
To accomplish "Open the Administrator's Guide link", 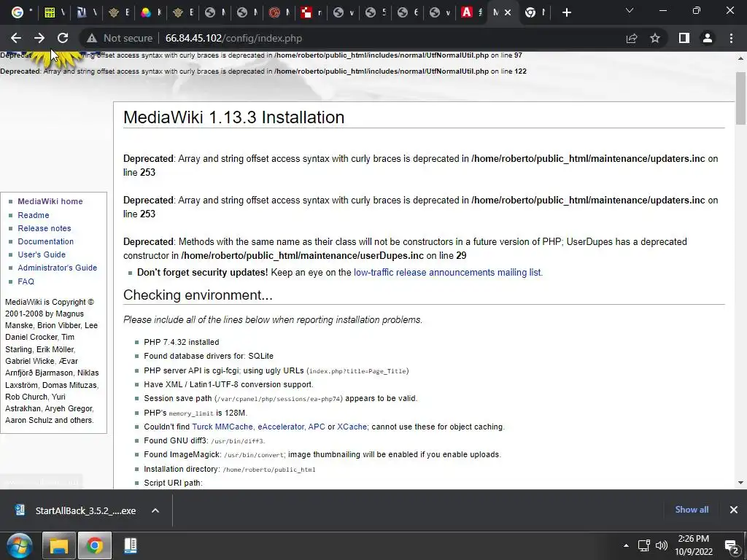I will click(x=57, y=268).
